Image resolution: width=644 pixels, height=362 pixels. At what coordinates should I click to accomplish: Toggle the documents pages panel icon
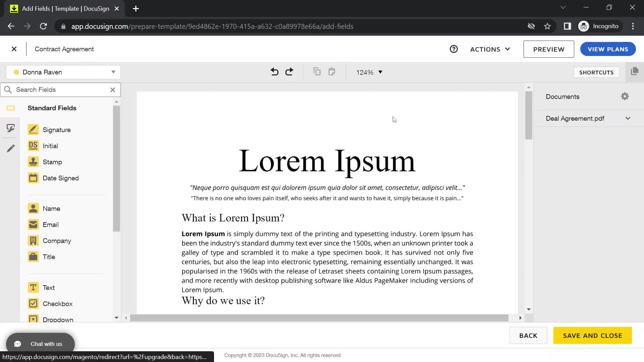tap(635, 71)
